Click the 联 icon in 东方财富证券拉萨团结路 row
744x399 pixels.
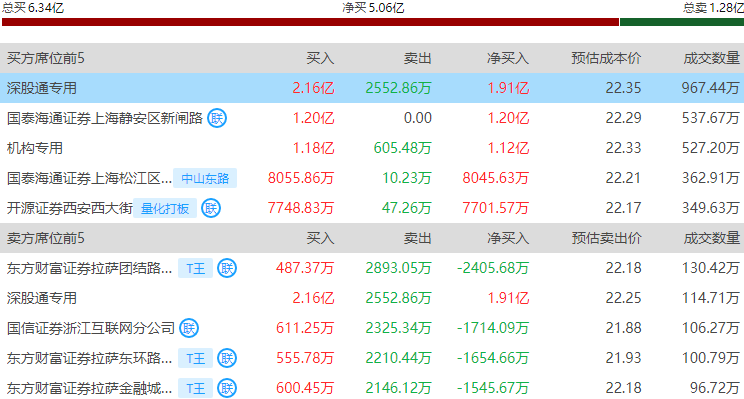pos(227,268)
